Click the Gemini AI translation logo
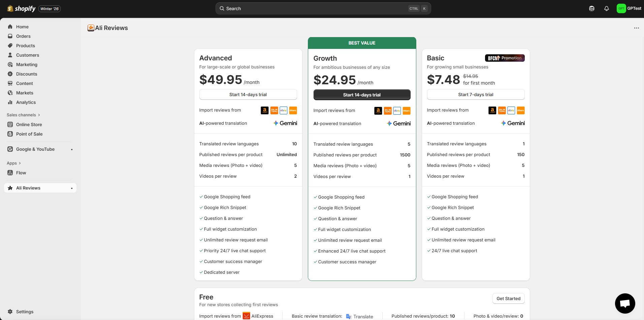Image resolution: width=644 pixels, height=320 pixels. [x=285, y=123]
